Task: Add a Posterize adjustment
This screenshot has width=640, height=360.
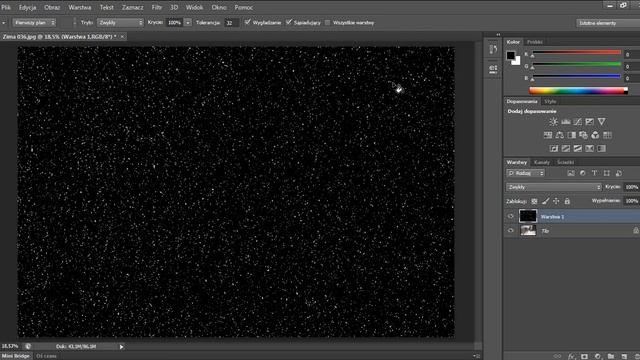Action: point(565,149)
